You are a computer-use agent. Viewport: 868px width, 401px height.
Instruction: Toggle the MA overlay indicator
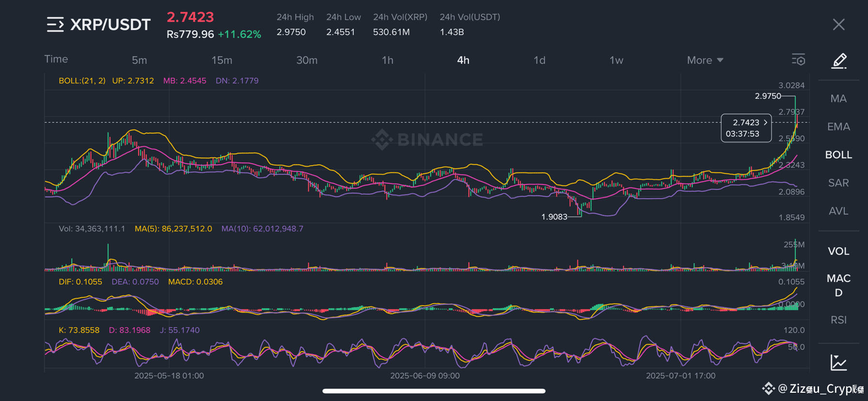(x=838, y=99)
